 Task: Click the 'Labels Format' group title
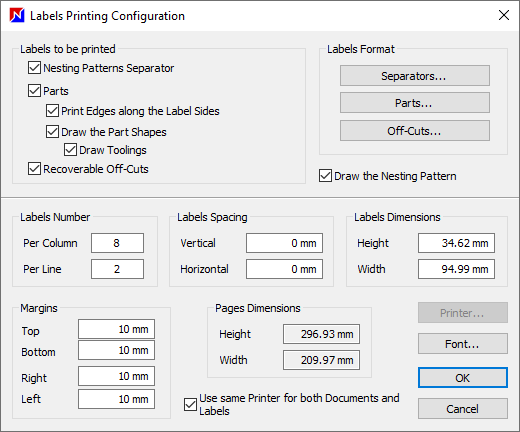(361, 49)
